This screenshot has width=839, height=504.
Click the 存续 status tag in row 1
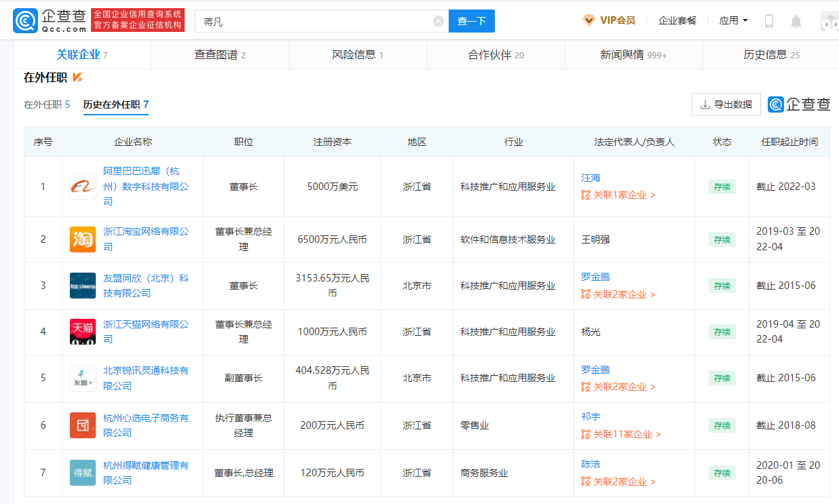point(722,187)
